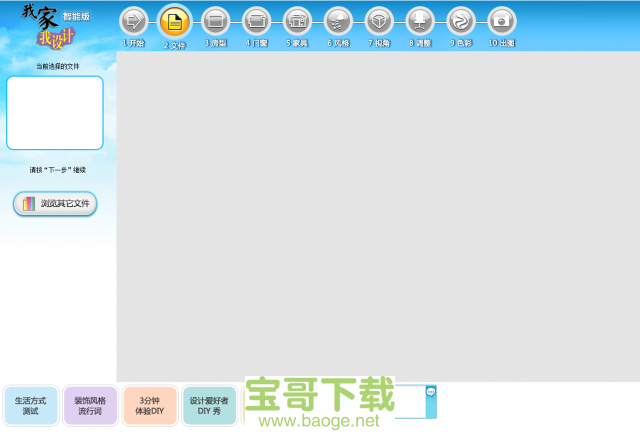
Task: Click the 当前选择的文件 label
Action: 58,66
